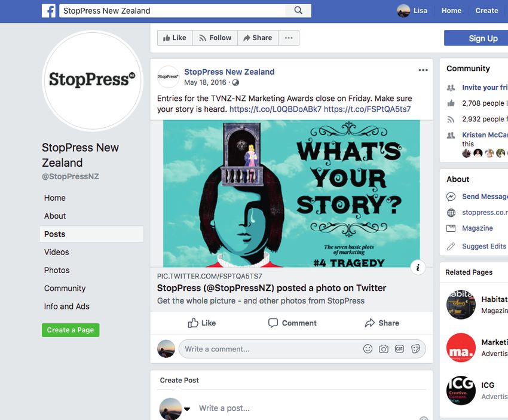The image size is (508, 420).
Task: Click the Suggest Edits link
Action: pyautogui.click(x=484, y=246)
